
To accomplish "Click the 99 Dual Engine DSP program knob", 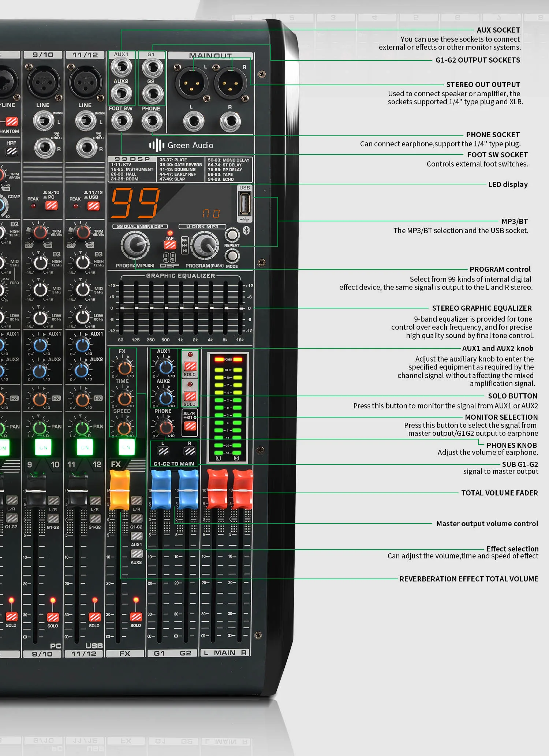I will click(135, 245).
